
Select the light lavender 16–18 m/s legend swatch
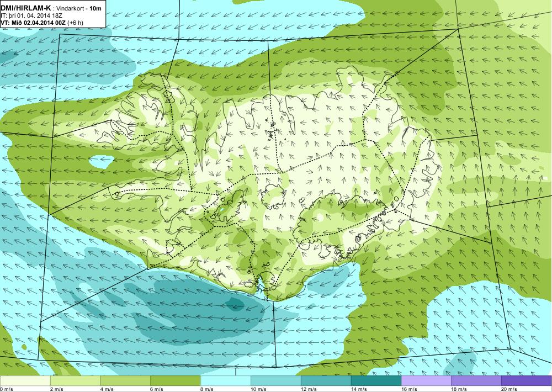[426, 381]
